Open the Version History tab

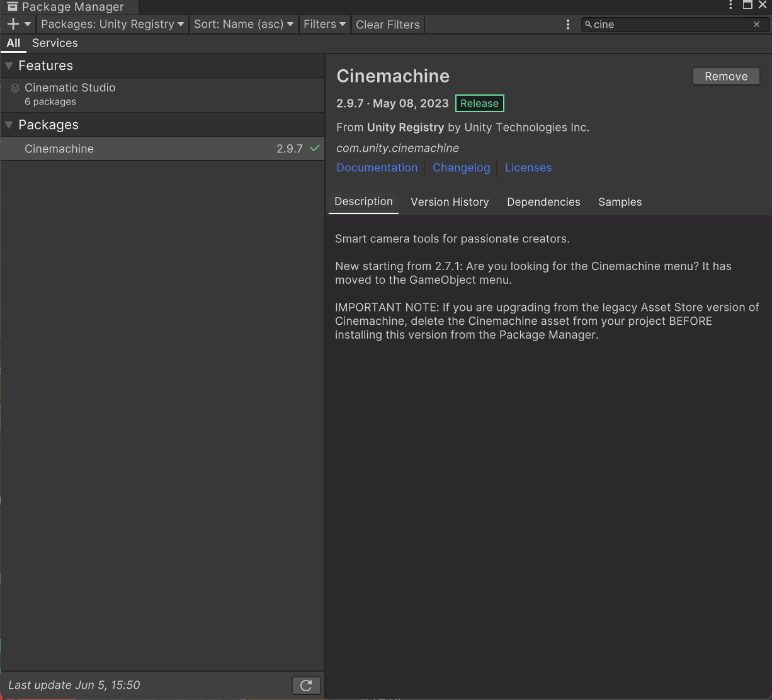coord(450,202)
